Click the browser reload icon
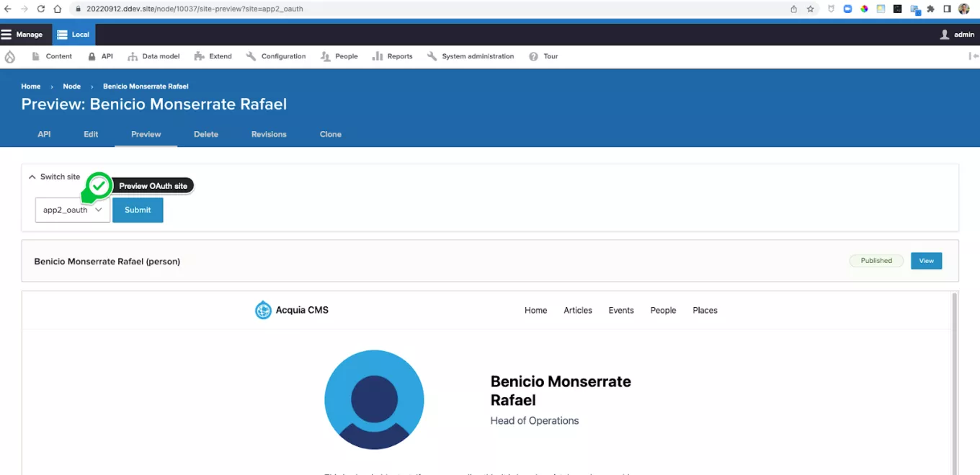The width and height of the screenshot is (980, 475). tap(40, 9)
